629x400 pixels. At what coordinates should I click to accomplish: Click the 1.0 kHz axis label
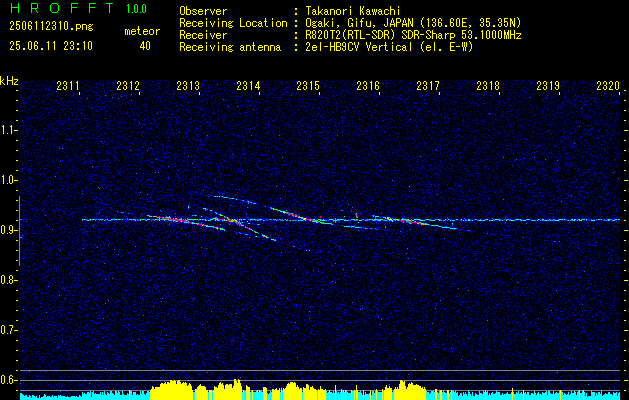click(8, 180)
